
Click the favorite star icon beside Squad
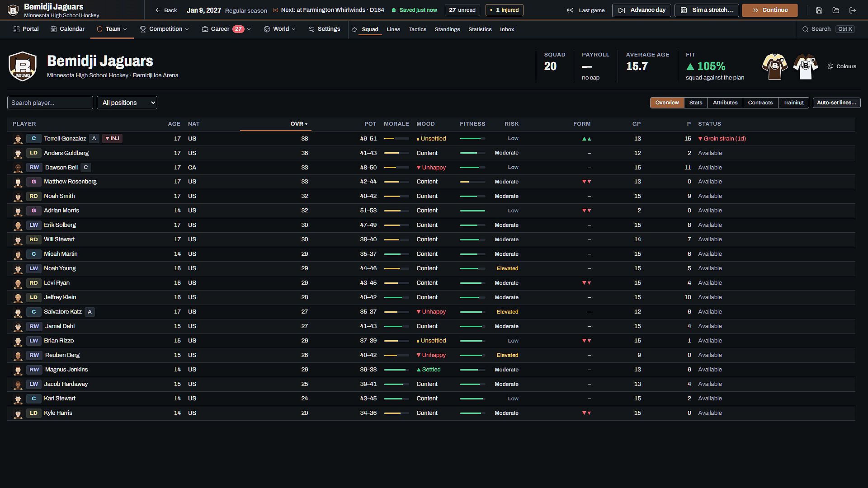pos(354,29)
